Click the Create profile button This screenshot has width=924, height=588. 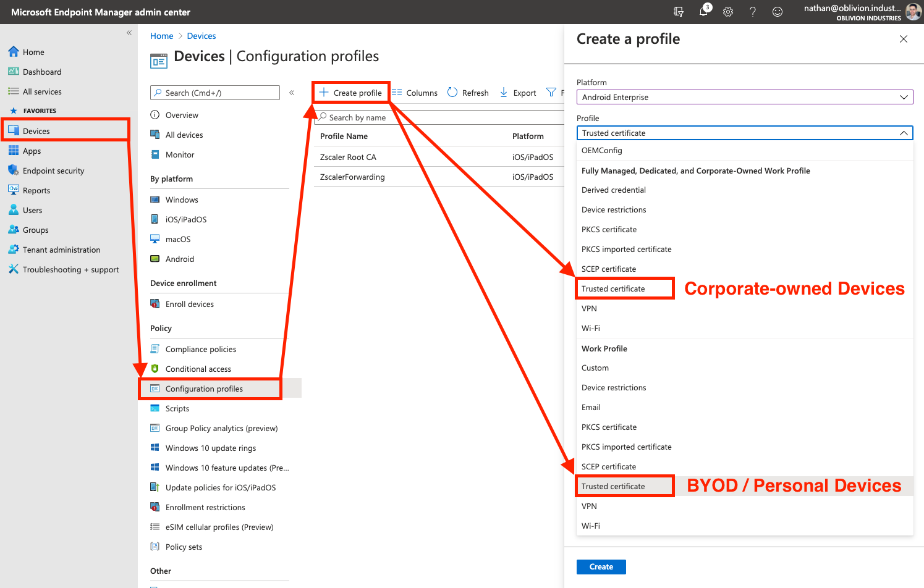350,93
